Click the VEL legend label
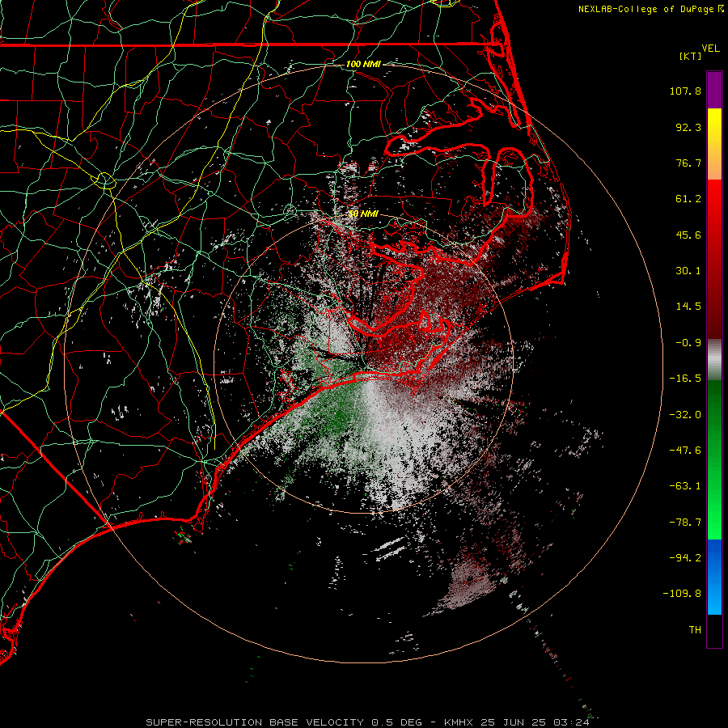 click(710, 49)
